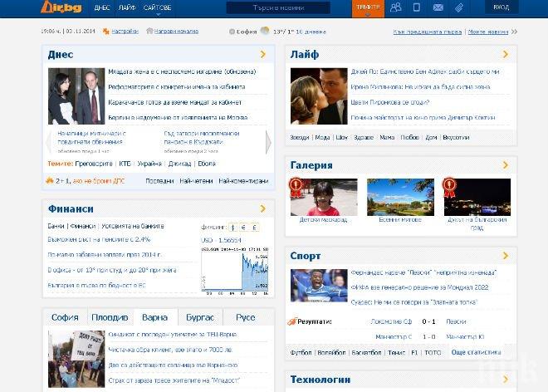Open the Настройки link
The width and height of the screenshot is (548, 392).
tap(125, 32)
